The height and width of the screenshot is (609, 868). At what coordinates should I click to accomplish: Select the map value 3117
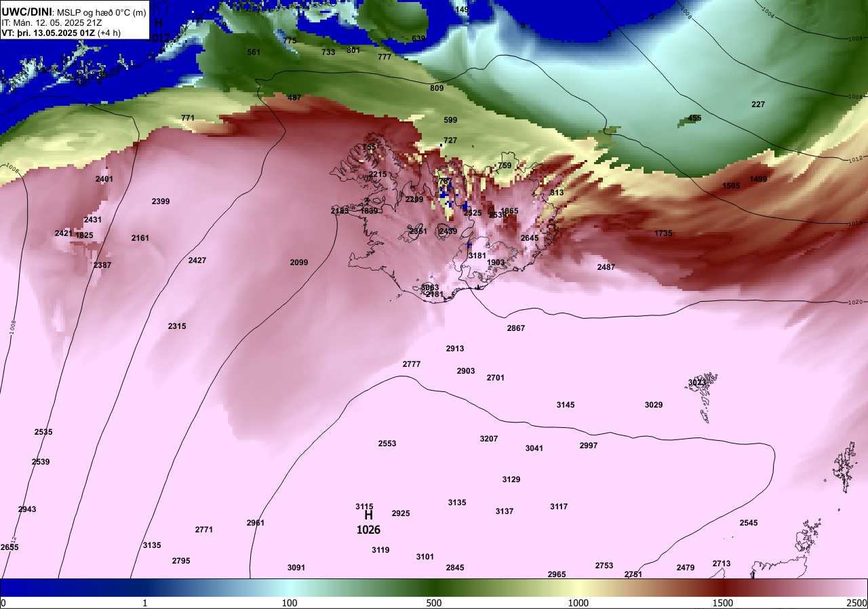pos(559,507)
